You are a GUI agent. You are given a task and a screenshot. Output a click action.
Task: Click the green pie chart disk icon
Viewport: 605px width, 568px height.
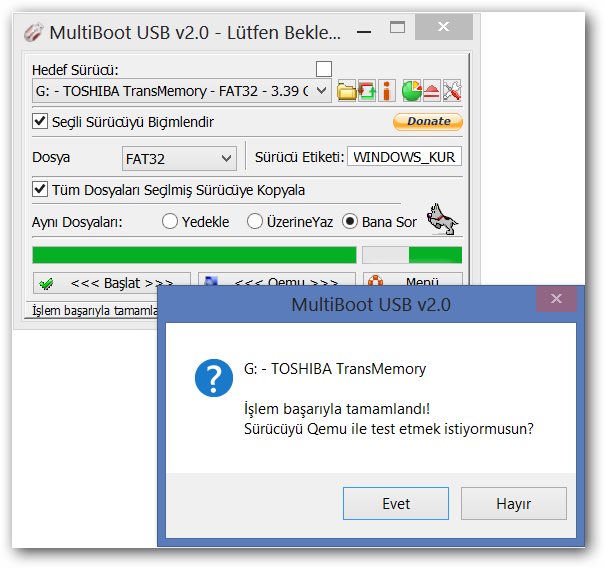click(x=411, y=91)
